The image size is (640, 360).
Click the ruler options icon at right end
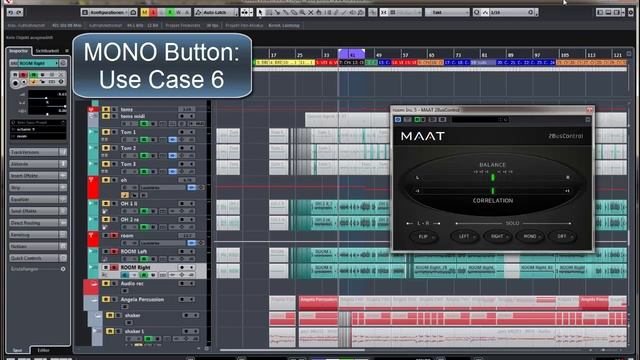tap(629, 54)
